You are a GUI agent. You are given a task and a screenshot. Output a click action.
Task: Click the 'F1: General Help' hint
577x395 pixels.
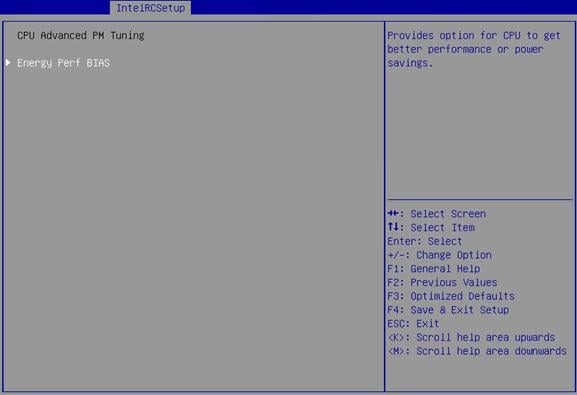(x=433, y=269)
